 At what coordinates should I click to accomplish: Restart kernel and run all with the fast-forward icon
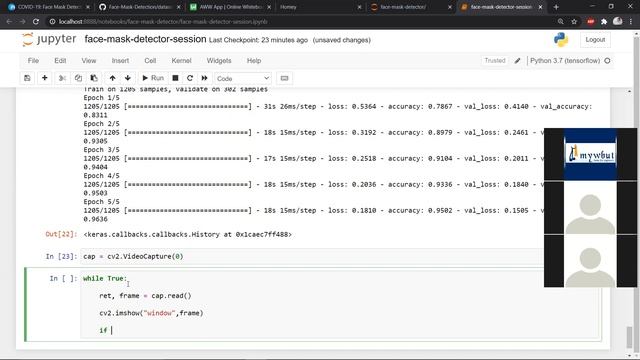pyautogui.click(x=204, y=78)
